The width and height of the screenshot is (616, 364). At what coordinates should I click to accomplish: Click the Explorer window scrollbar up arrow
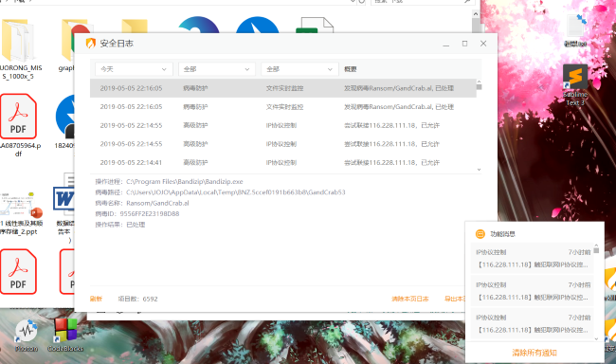click(x=476, y=14)
